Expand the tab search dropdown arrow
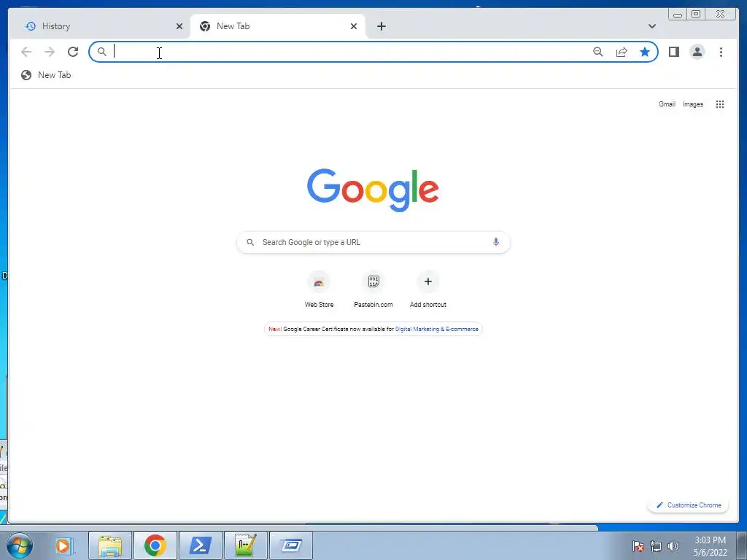The width and height of the screenshot is (747, 560). point(651,26)
